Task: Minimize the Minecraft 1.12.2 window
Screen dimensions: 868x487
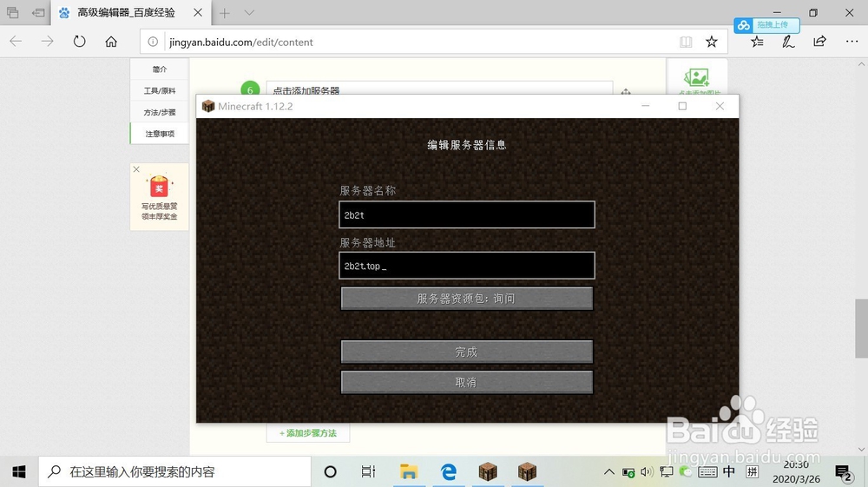Action: tap(646, 106)
